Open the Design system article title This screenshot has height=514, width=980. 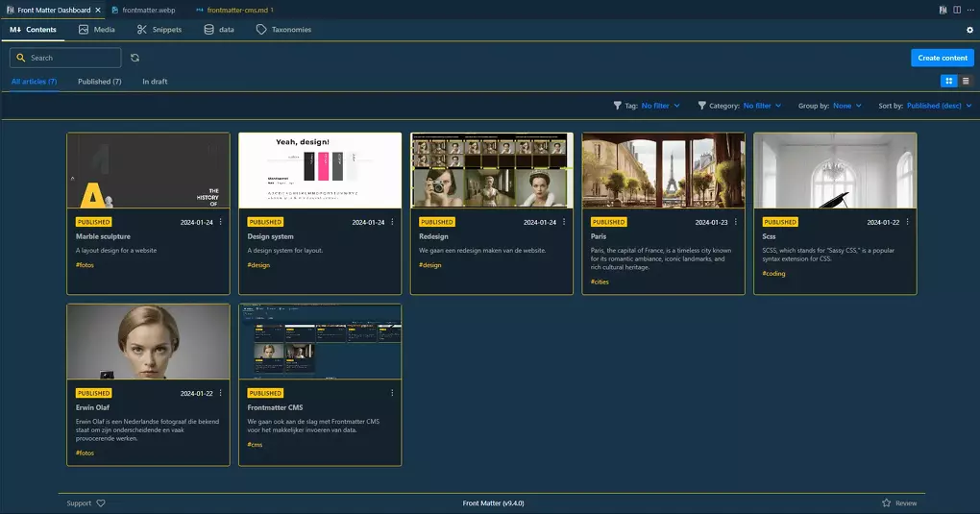(x=270, y=236)
